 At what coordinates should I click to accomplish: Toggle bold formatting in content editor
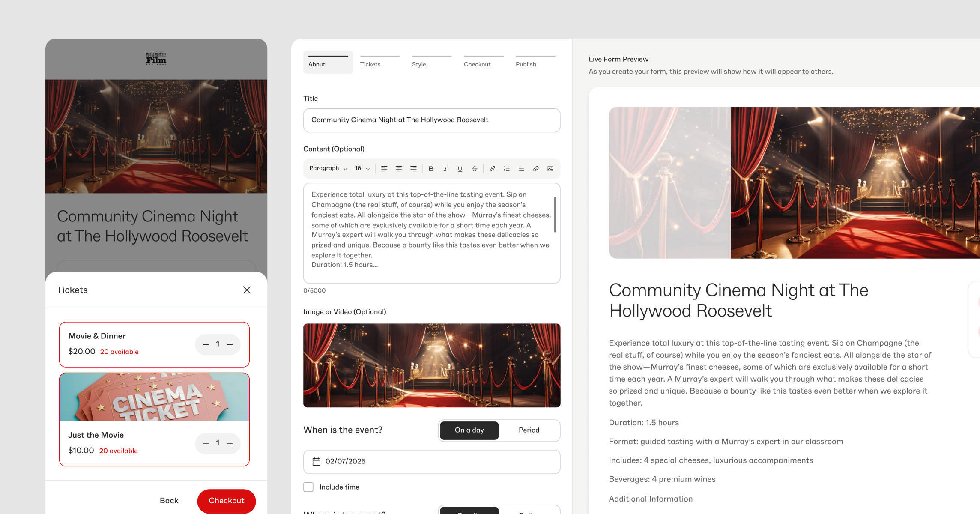point(431,169)
